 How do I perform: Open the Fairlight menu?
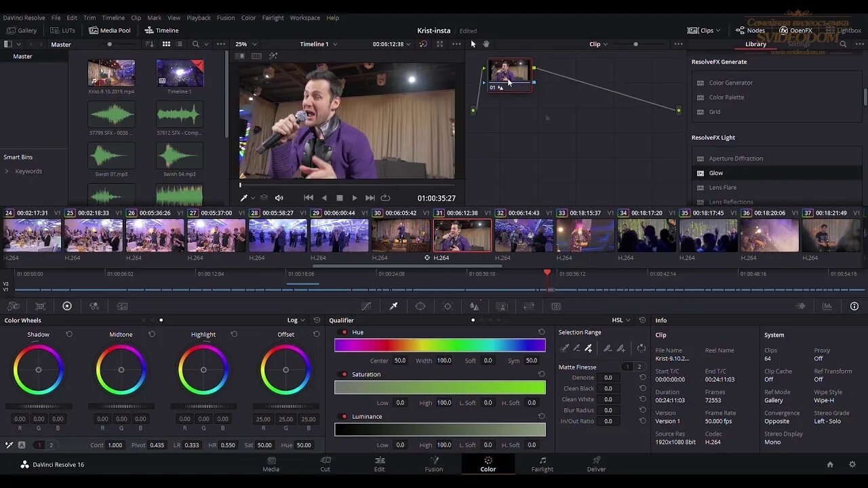(273, 18)
